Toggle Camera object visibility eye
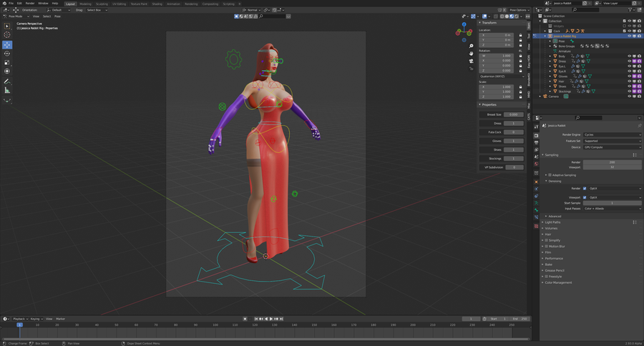Viewport: 644px width, 346px height. tap(629, 97)
